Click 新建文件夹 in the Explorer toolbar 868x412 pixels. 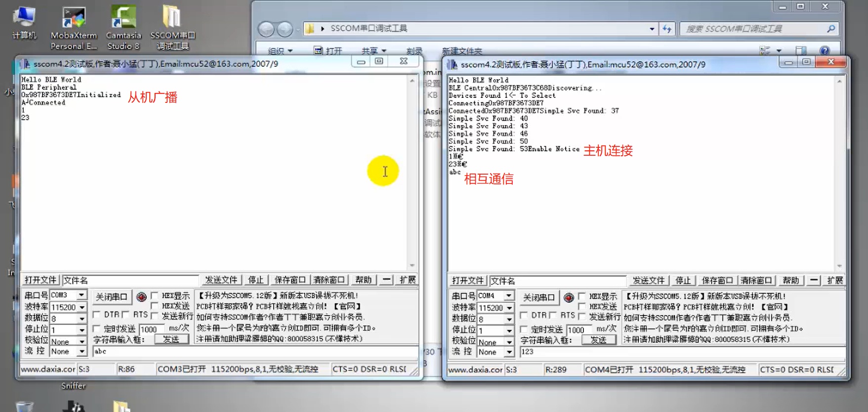462,50
